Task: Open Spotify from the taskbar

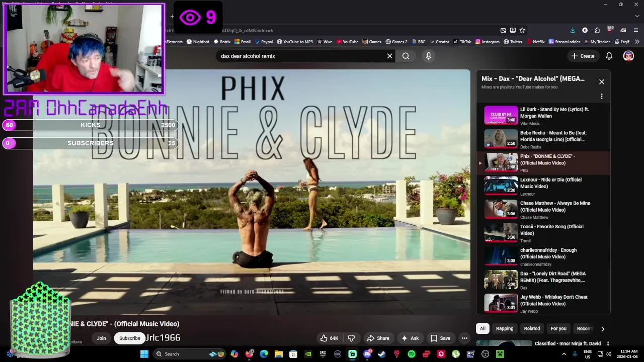Action: (412, 354)
